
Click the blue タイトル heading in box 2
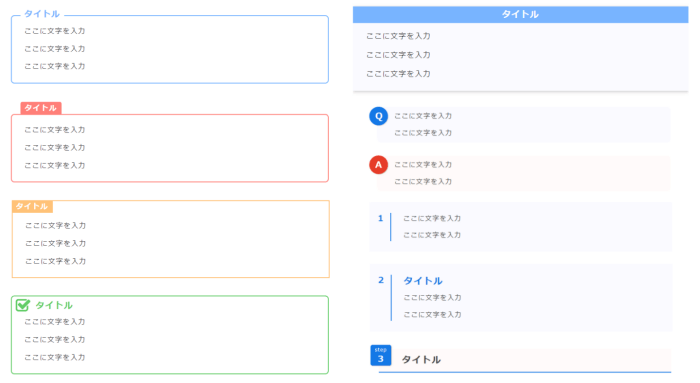[423, 281]
